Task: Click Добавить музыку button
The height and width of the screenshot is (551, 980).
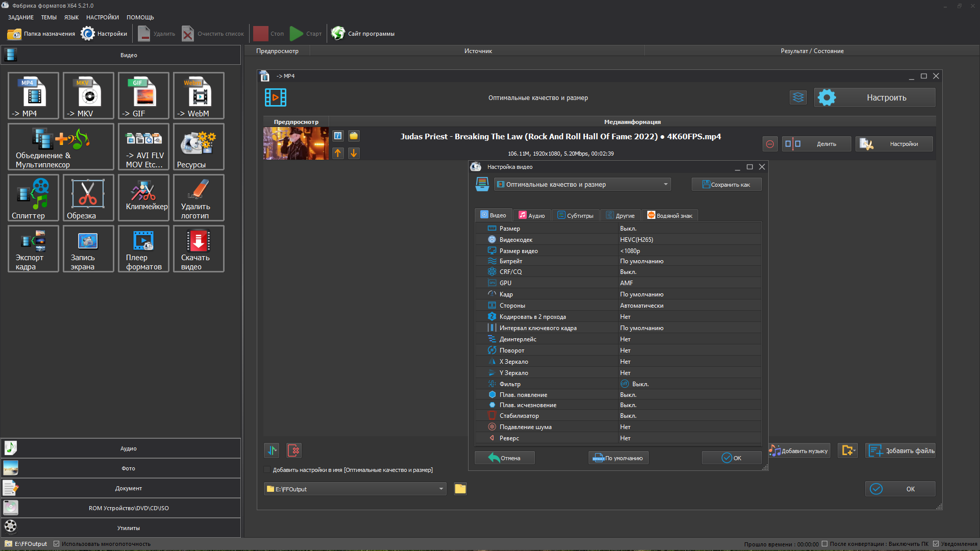Action: [799, 450]
